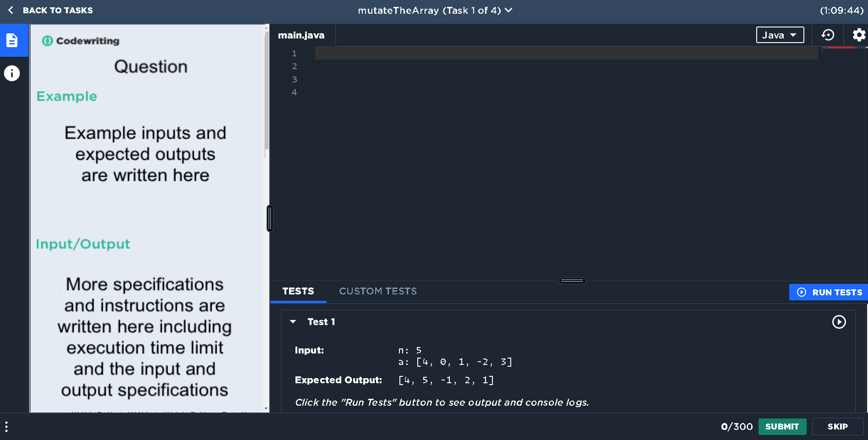Open the three-dot menu at bottom left
Viewport: 868px width, 440px height.
tap(6, 426)
